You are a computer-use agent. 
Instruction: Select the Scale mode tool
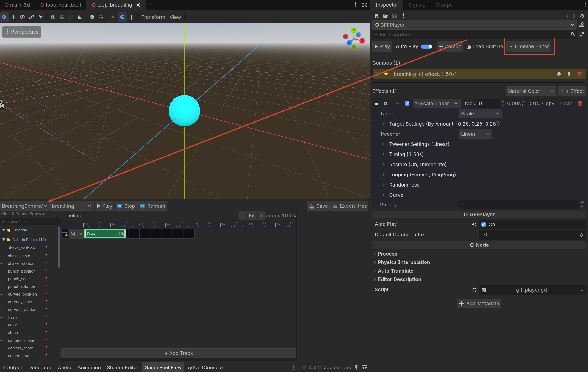pyautogui.click(x=32, y=17)
